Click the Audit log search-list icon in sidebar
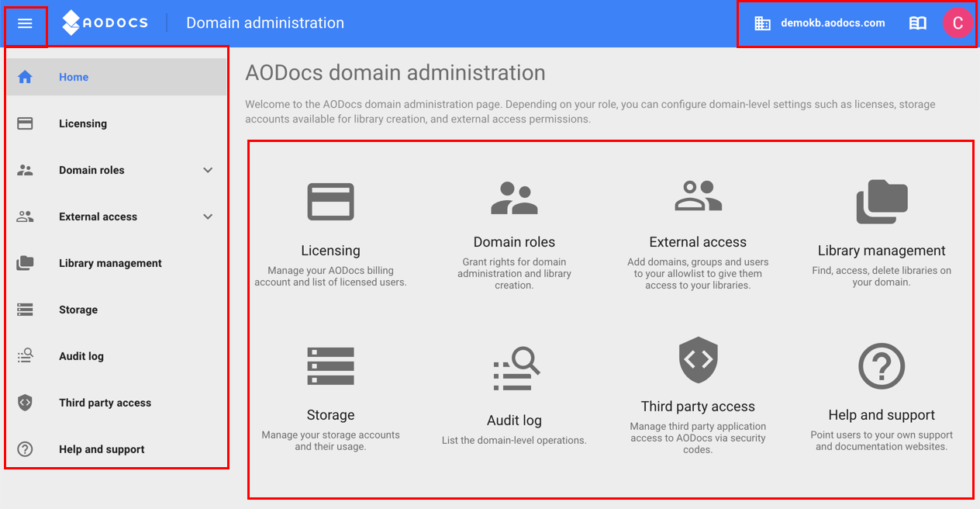The height and width of the screenshot is (509, 980). (x=25, y=356)
